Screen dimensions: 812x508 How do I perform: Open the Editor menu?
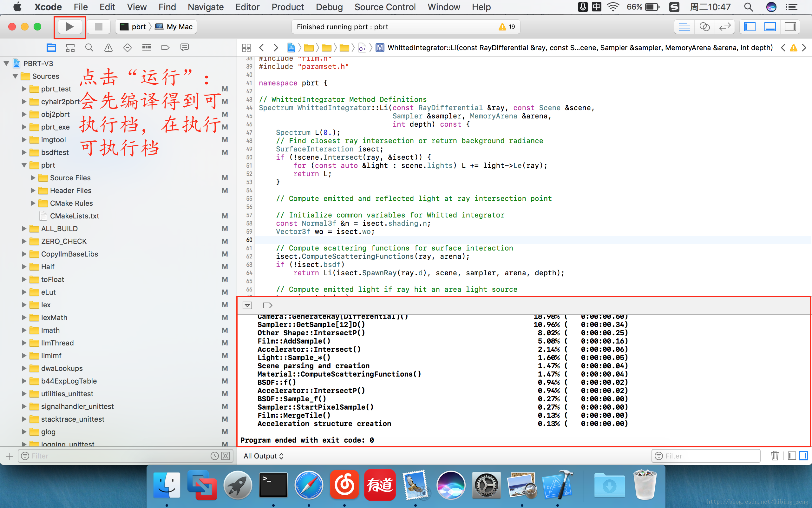coord(247,7)
